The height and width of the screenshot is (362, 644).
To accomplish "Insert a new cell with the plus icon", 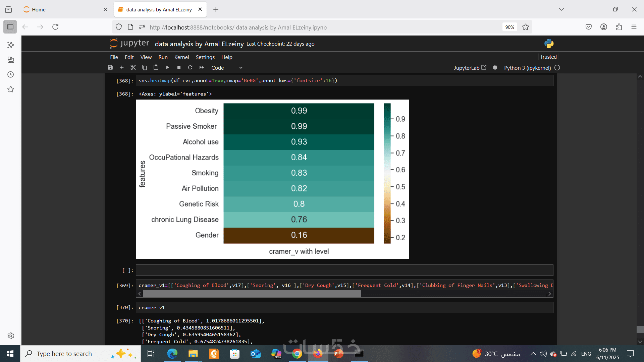I will click(122, 68).
